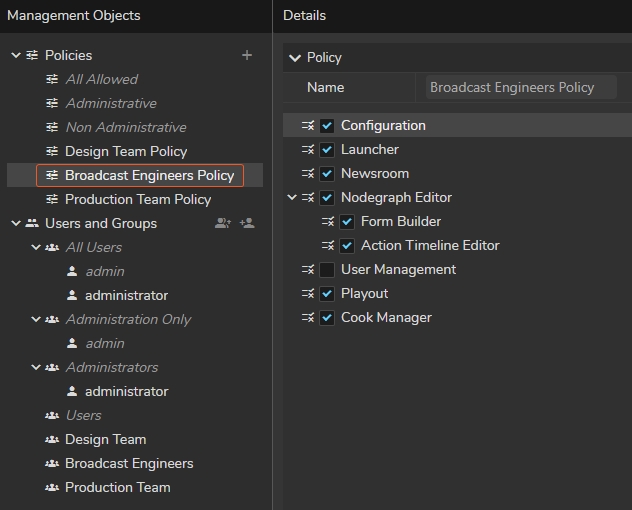The width and height of the screenshot is (632, 510).
Task: Collapse the Administration Only group
Action: 36,319
